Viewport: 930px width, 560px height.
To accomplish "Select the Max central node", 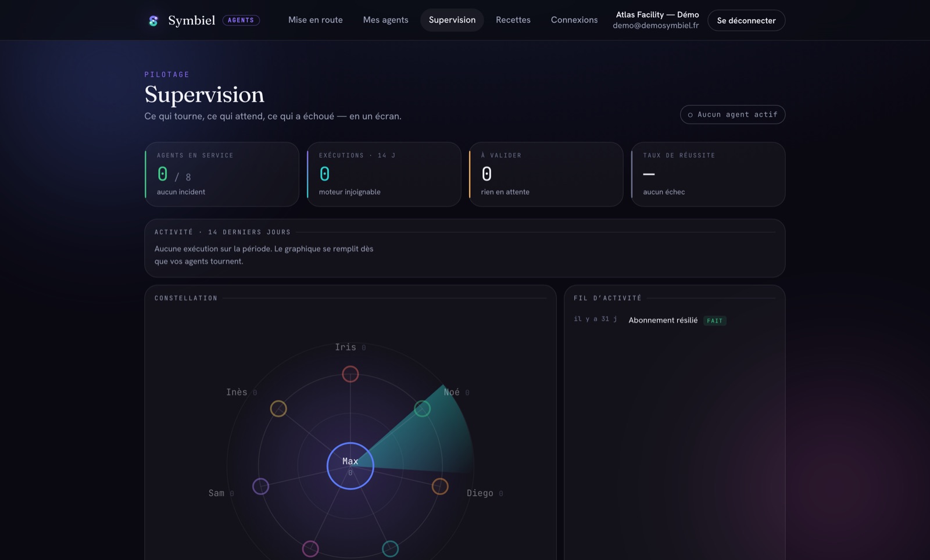I will point(350,466).
